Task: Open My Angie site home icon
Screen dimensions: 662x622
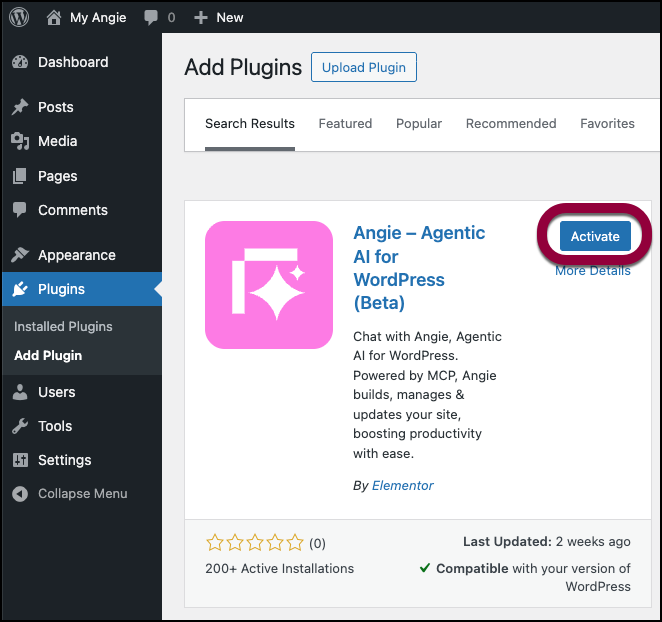Action: pyautogui.click(x=54, y=17)
